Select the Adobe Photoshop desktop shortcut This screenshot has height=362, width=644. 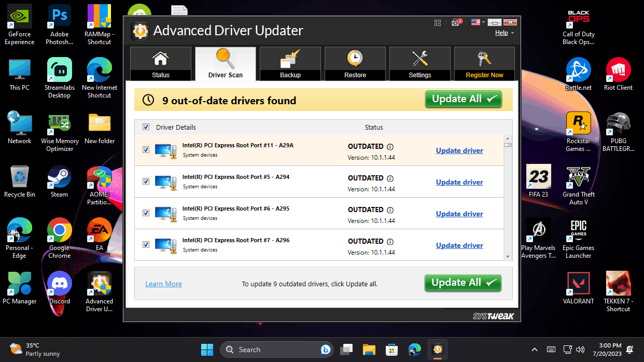(60, 25)
